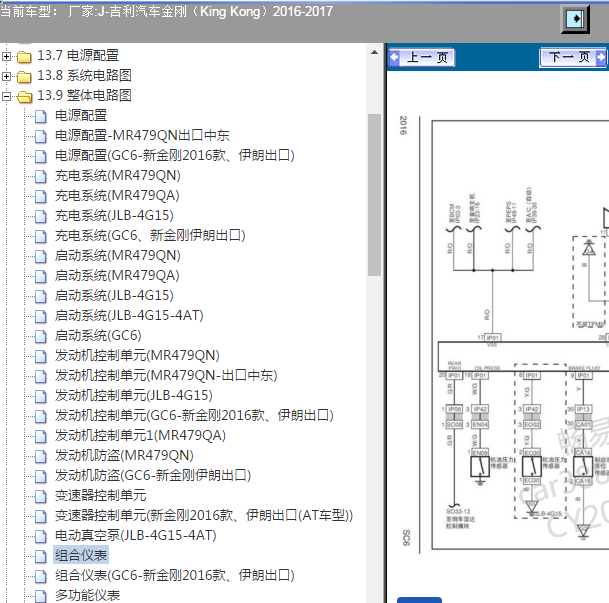Open 发动机控制单元(JLB-4G15)
This screenshot has width=609, height=603.
[x=134, y=395]
